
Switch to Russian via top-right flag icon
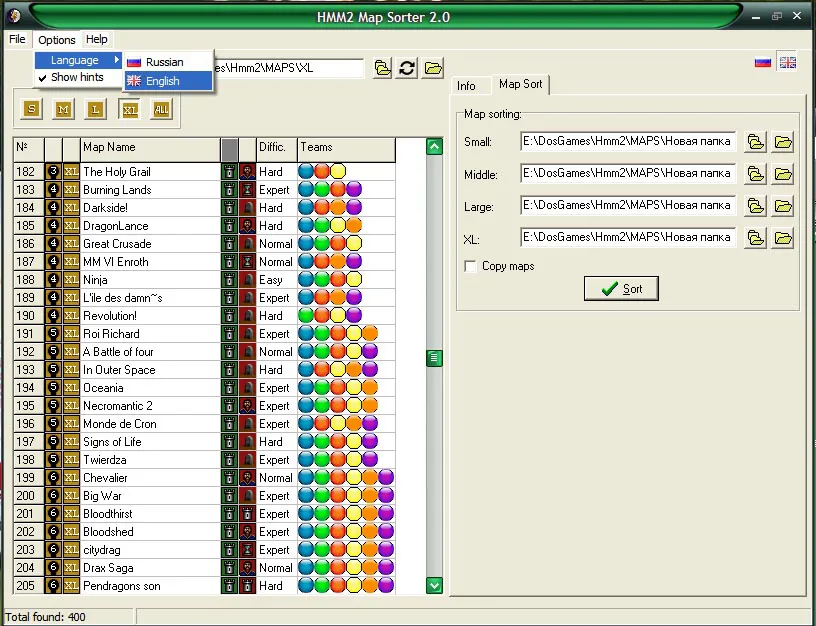tap(762, 62)
